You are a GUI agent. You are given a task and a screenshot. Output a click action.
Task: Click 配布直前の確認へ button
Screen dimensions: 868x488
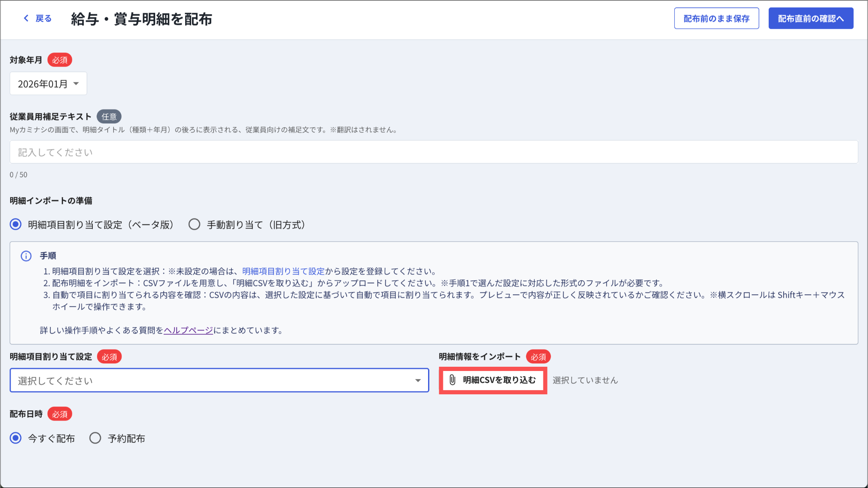(x=810, y=19)
